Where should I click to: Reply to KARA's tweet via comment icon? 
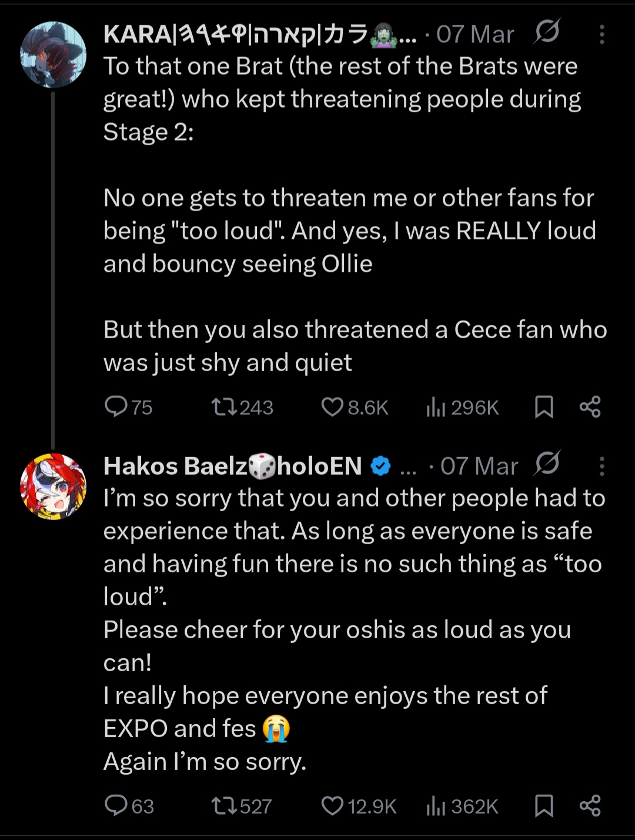[x=116, y=406]
